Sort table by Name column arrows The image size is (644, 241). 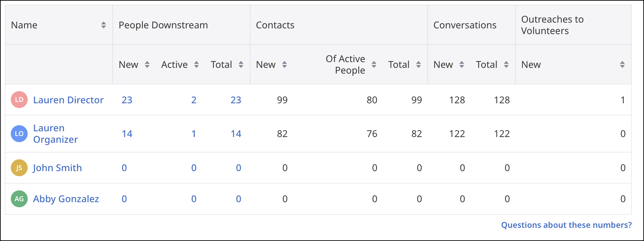point(104,25)
